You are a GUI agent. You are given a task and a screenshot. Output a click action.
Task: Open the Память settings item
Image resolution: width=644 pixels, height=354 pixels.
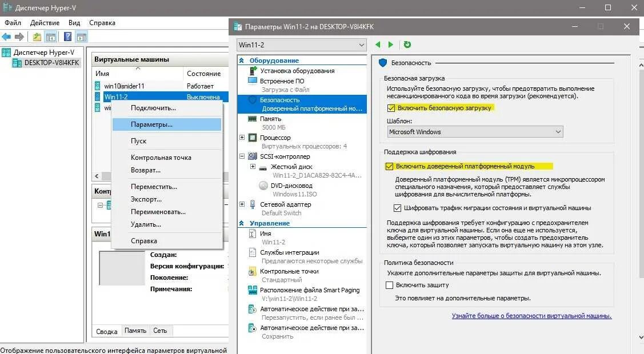click(270, 119)
